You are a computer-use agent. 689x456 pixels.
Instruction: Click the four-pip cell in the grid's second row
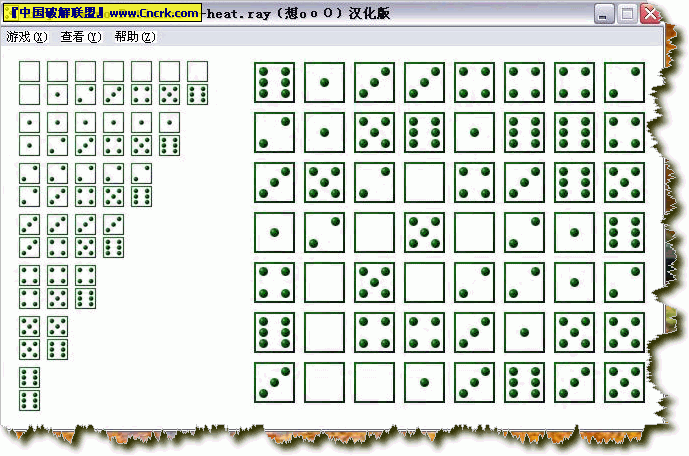[624, 132]
